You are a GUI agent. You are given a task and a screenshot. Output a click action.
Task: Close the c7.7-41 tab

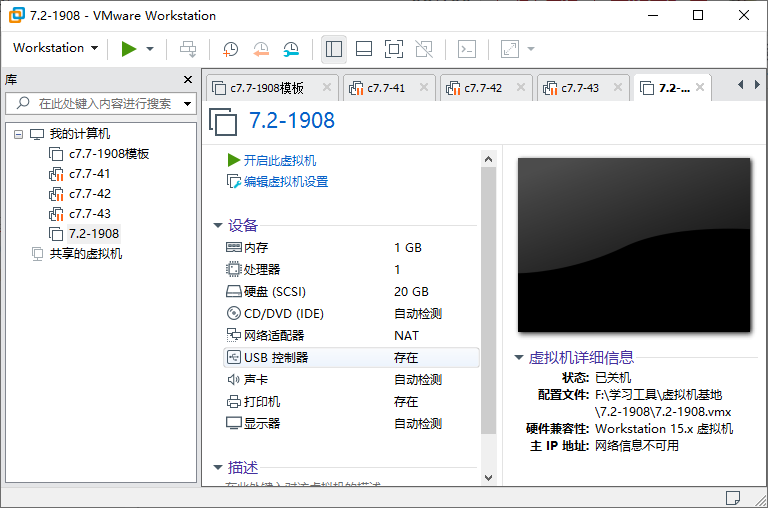424,87
